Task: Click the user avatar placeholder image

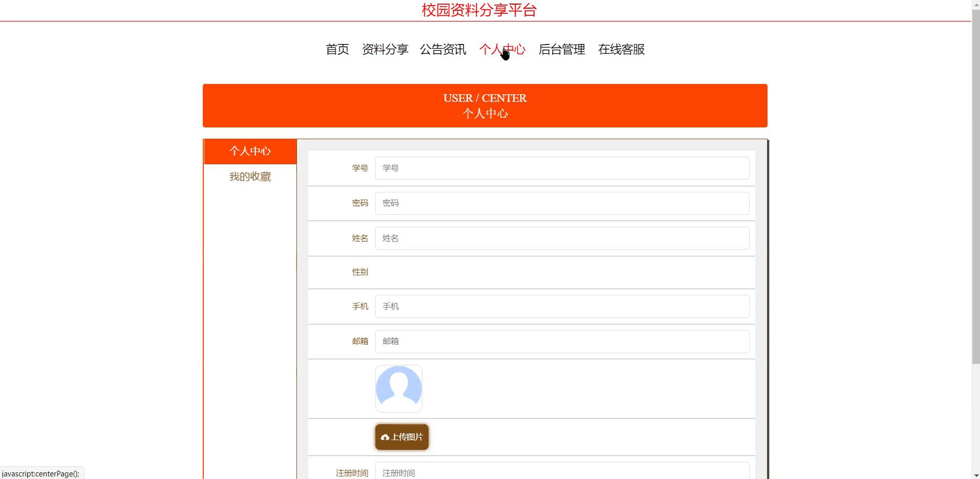Action: (398, 388)
